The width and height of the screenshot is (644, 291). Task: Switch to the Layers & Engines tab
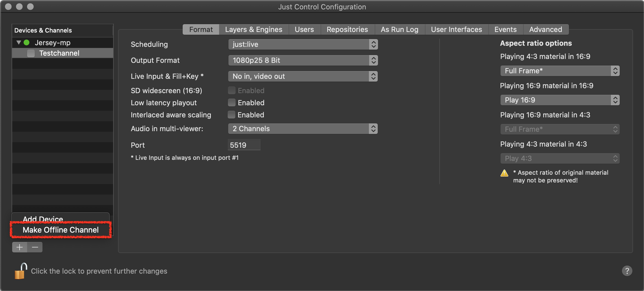[254, 29]
